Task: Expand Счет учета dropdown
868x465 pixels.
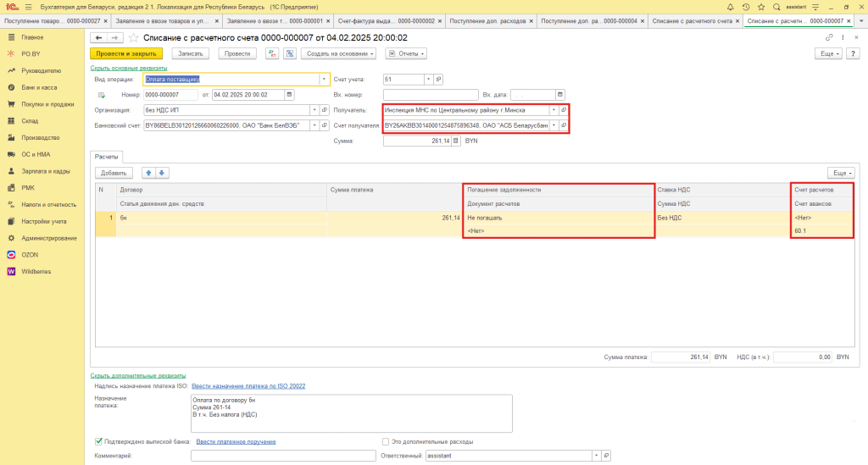Action: (428, 79)
